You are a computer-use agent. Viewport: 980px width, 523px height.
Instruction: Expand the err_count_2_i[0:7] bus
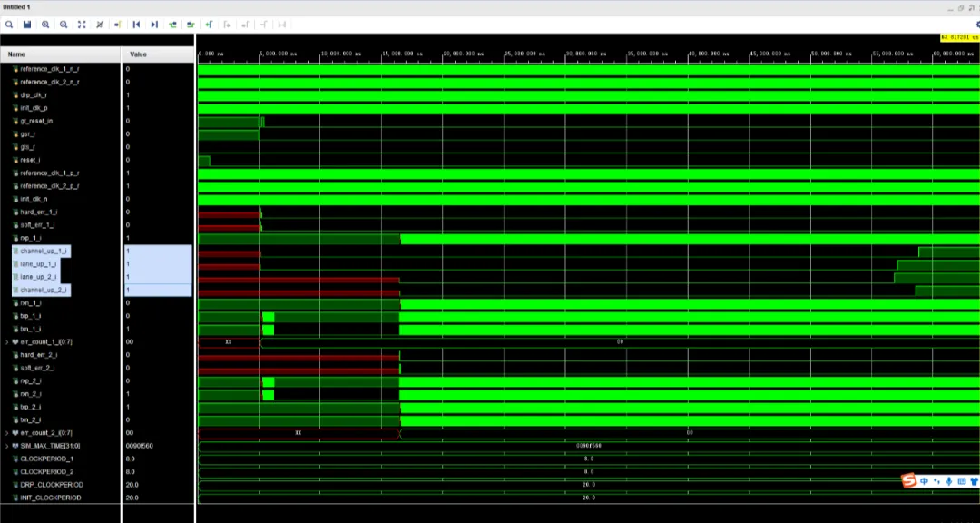(7, 433)
